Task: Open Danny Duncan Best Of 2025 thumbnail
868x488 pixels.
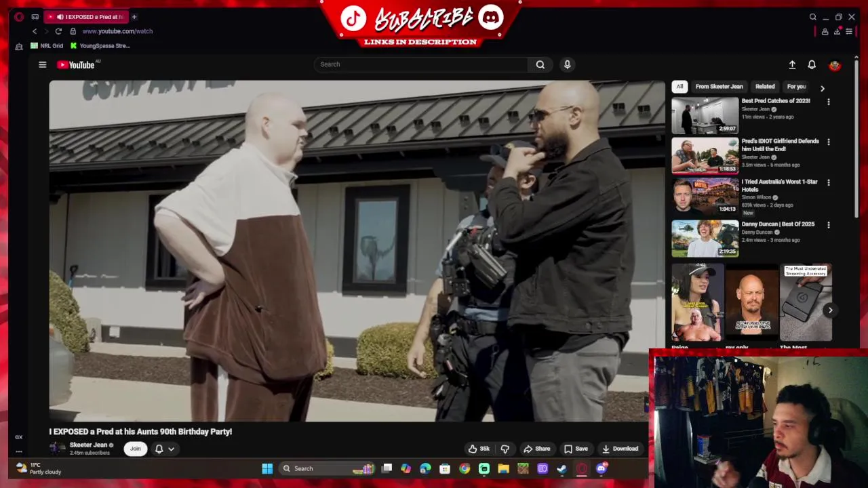Action: tap(705, 239)
